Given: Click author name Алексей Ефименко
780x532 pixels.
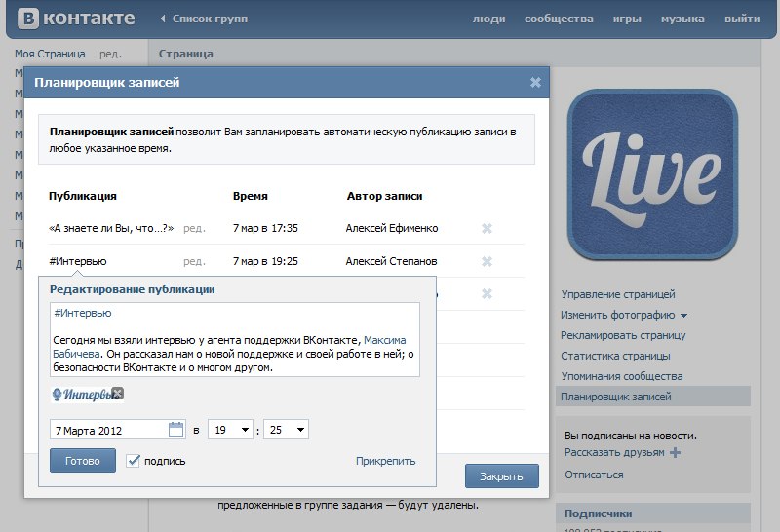Looking at the screenshot, I should pyautogui.click(x=392, y=228).
